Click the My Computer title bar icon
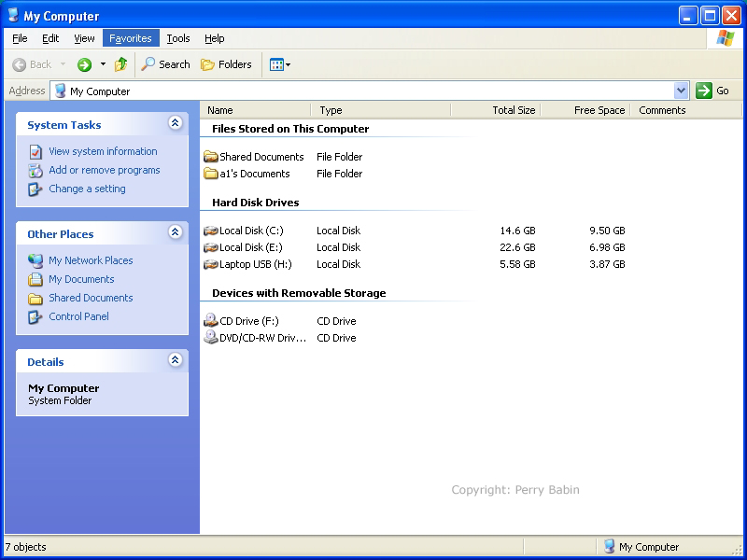Viewport: 747px width, 560px height. [13, 14]
